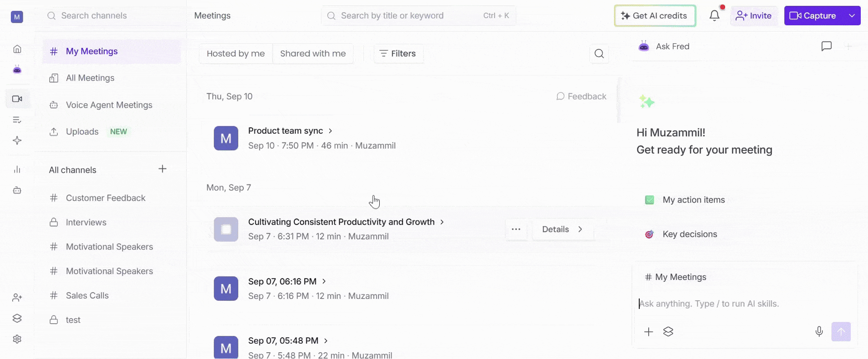Click the Get AI credits button
Viewport: 868px width, 359px height.
655,16
